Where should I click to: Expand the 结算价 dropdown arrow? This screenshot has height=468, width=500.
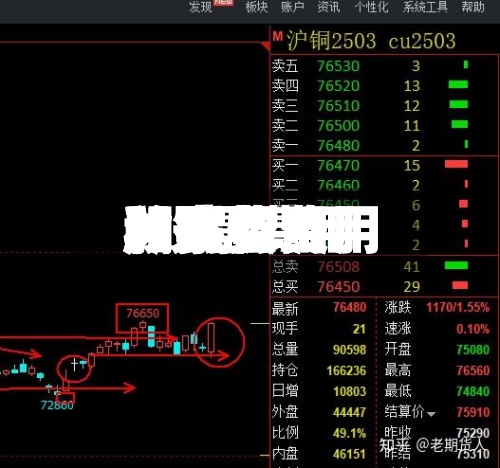coord(431,414)
